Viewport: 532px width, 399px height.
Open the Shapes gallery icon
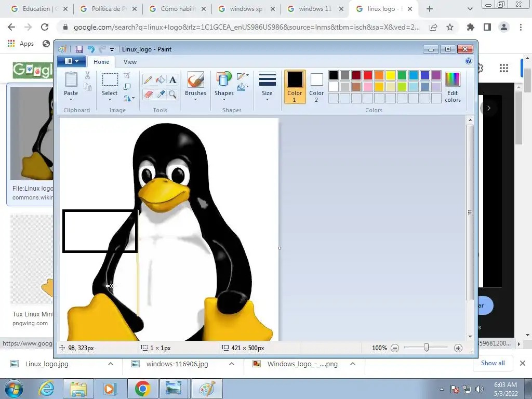[223, 79]
